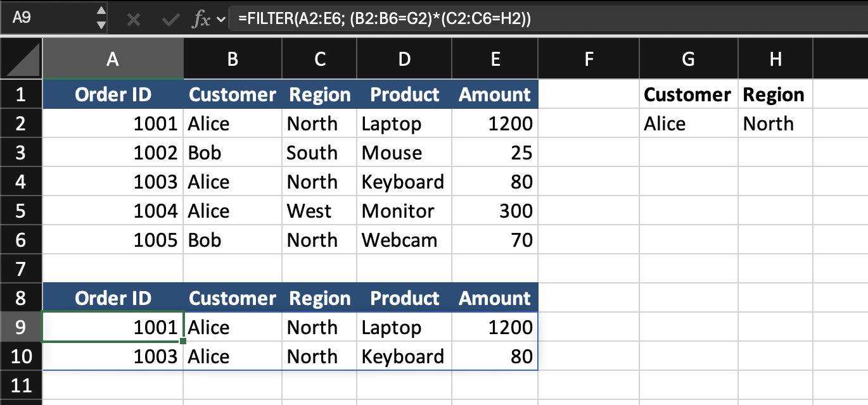Image resolution: width=868 pixels, height=405 pixels.
Task: Select column G header
Action: (x=688, y=59)
